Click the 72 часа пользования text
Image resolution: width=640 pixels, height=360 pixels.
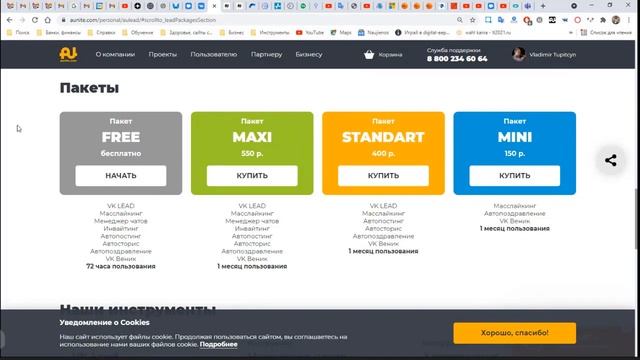point(121,266)
